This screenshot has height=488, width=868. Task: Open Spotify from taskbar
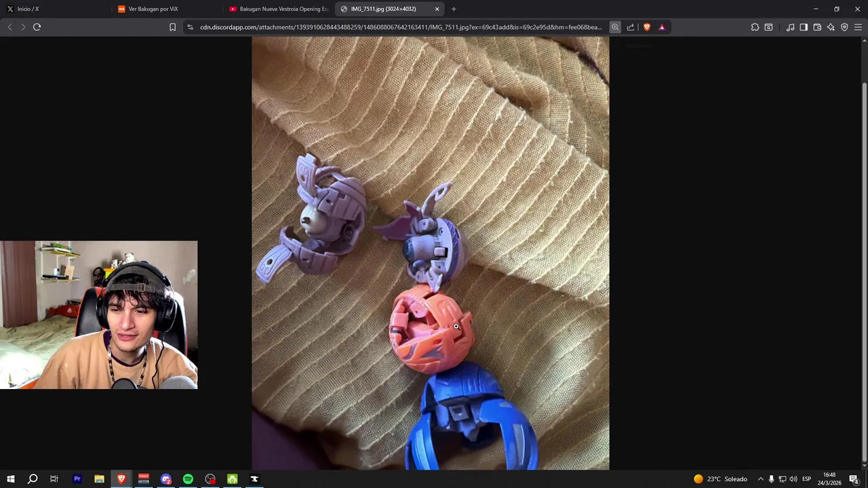coord(188,479)
